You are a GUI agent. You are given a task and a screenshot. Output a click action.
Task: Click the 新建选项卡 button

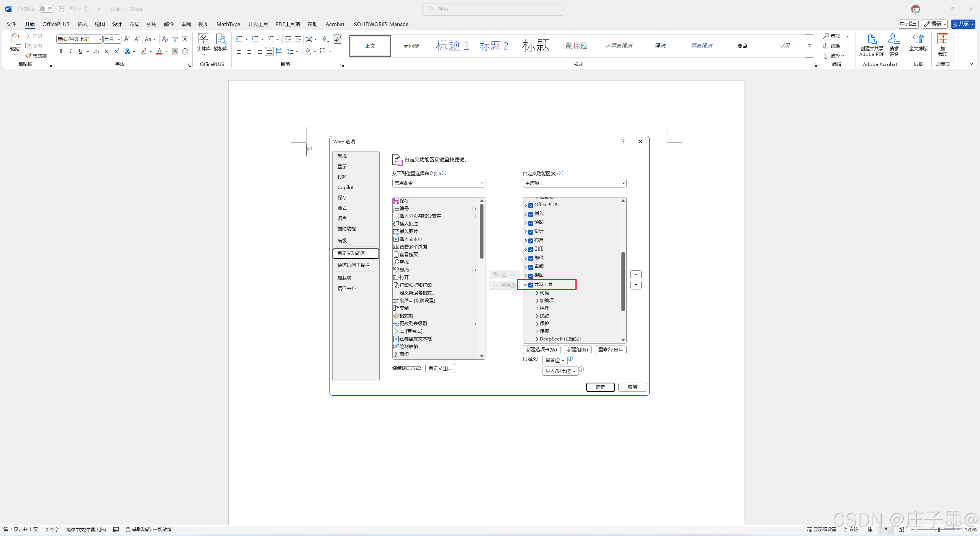tap(541, 350)
